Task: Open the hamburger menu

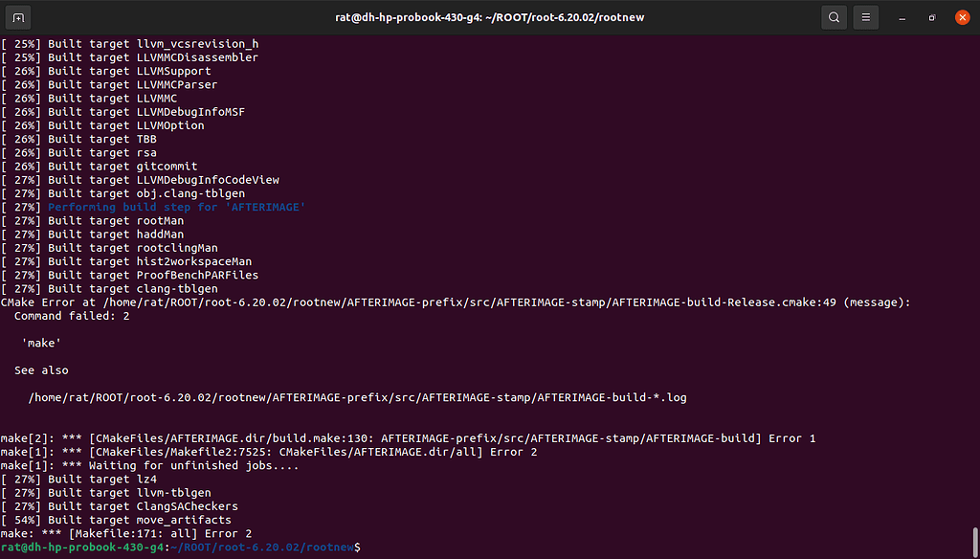Action: coord(865,17)
